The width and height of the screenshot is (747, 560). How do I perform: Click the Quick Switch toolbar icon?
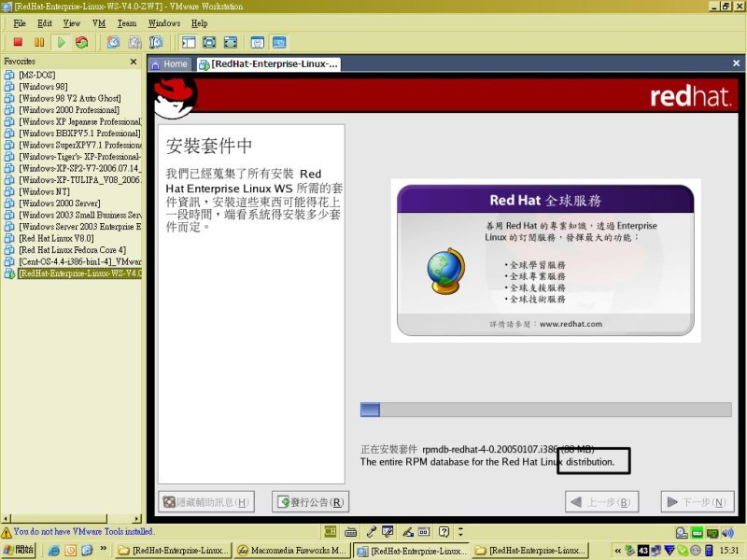(231, 42)
